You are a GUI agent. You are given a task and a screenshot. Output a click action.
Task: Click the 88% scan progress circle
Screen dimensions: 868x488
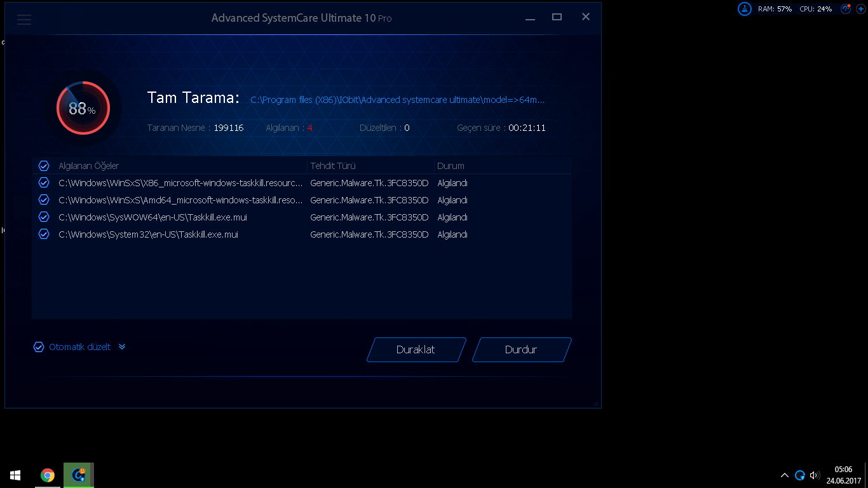(83, 109)
